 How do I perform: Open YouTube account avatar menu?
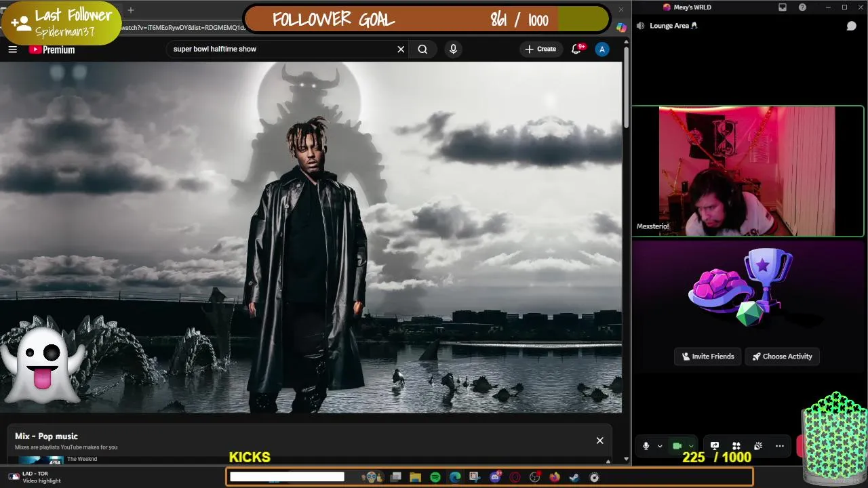(x=601, y=49)
